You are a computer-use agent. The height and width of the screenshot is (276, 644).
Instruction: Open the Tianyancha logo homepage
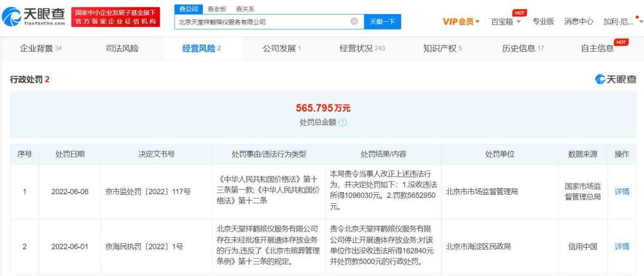click(x=33, y=17)
